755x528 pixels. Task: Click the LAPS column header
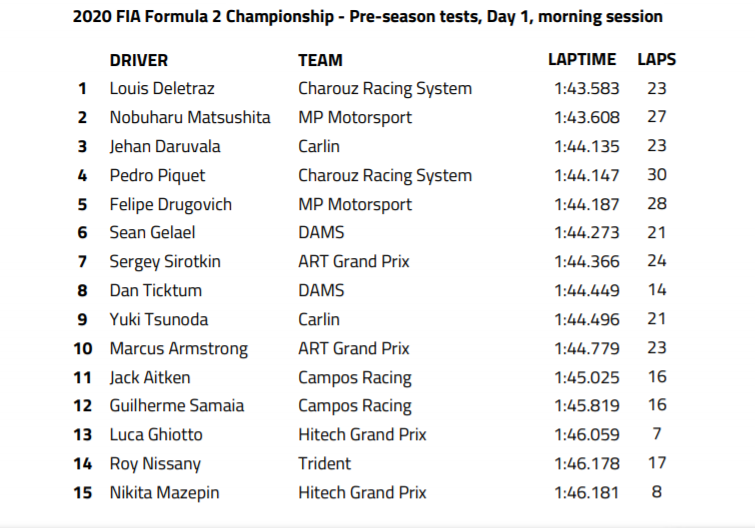pos(657,60)
